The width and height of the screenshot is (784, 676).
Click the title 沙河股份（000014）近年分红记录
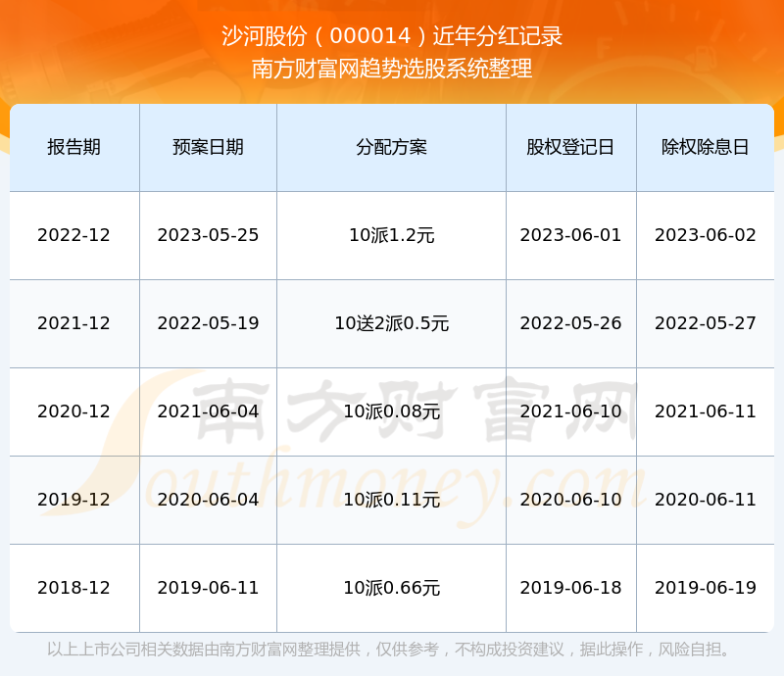coord(392,36)
